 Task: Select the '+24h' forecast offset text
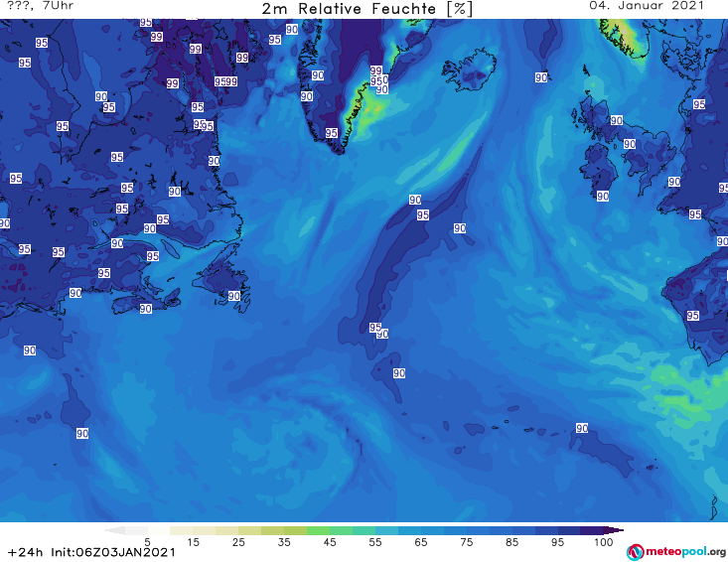[26, 552]
